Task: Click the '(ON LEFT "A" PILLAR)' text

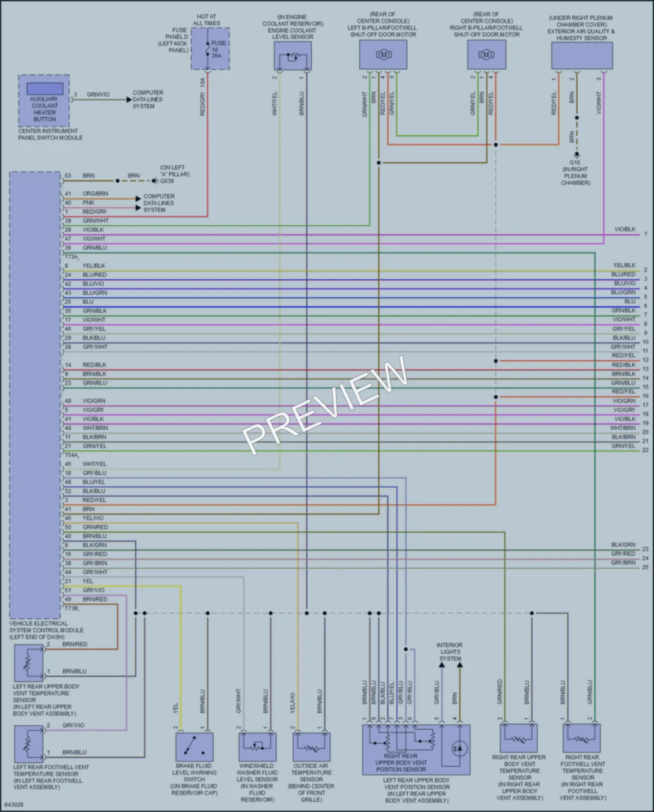Action: click(x=174, y=171)
